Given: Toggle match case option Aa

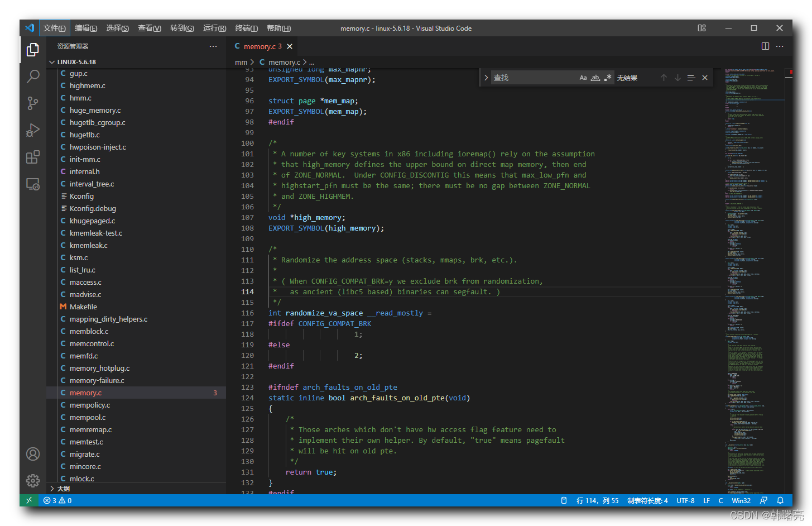Looking at the screenshot, I should pos(583,78).
